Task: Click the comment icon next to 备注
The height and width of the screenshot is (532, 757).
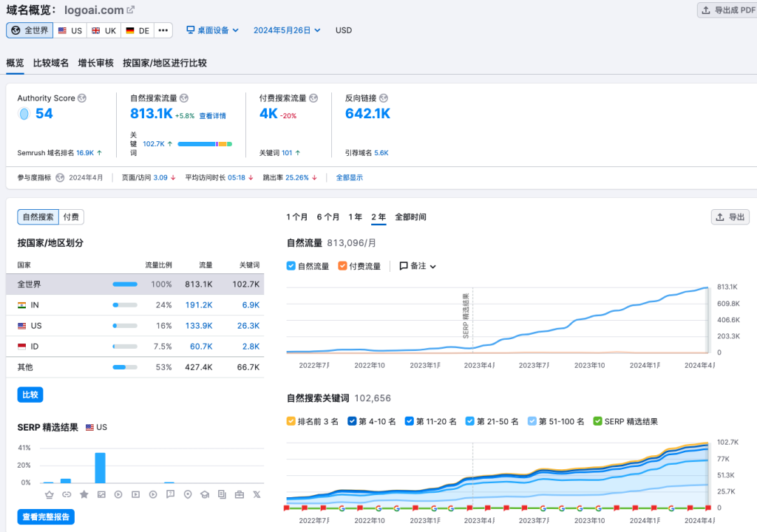Action: (x=404, y=266)
